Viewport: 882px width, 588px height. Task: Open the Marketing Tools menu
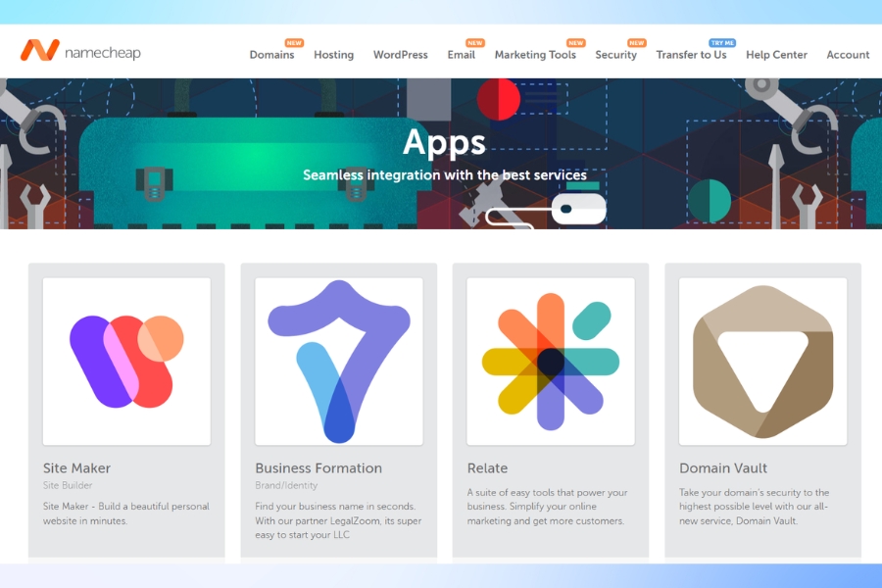tap(535, 55)
